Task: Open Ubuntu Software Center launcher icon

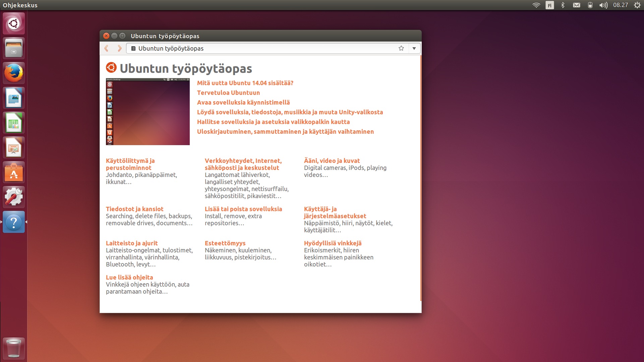Action: click(x=14, y=172)
